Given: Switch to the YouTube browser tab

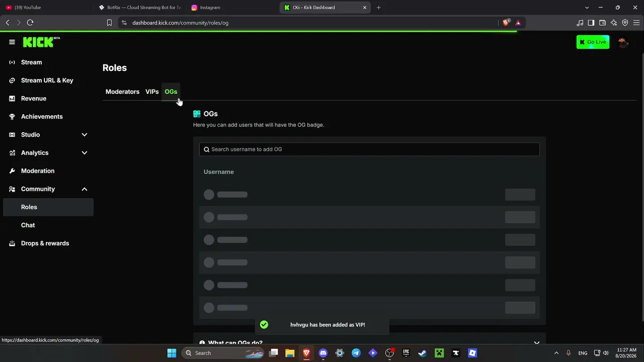Looking at the screenshot, I should (45, 8).
